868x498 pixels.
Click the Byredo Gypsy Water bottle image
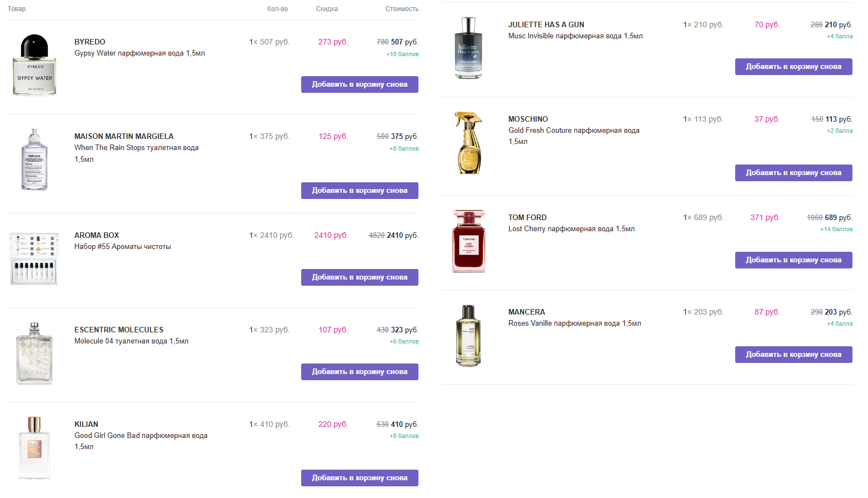click(x=34, y=65)
